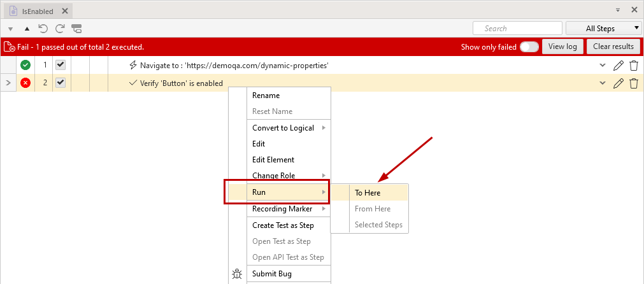The width and height of the screenshot is (644, 284).
Task: Click the green passed icon on step 1
Action: coord(25,65)
